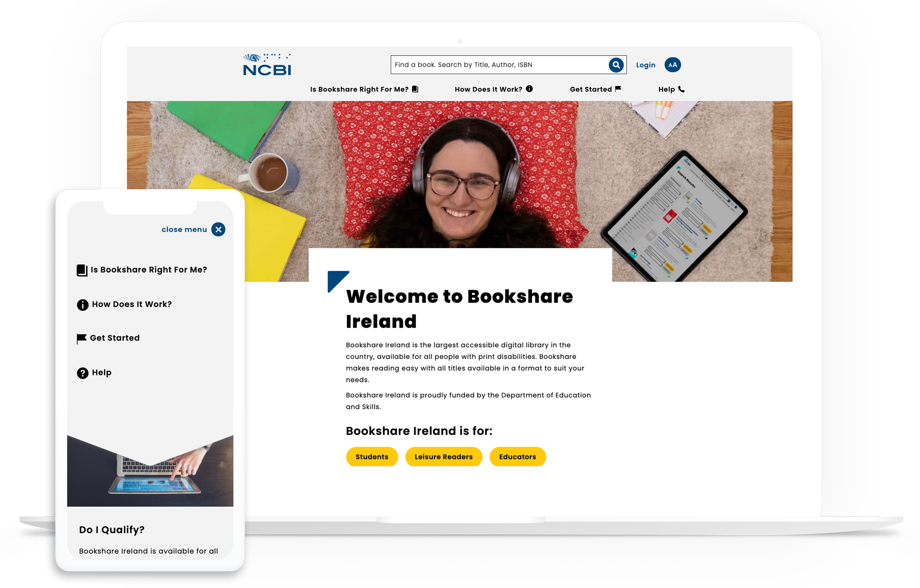Select the Students category button
The width and height of the screenshot is (920, 588).
point(371,456)
